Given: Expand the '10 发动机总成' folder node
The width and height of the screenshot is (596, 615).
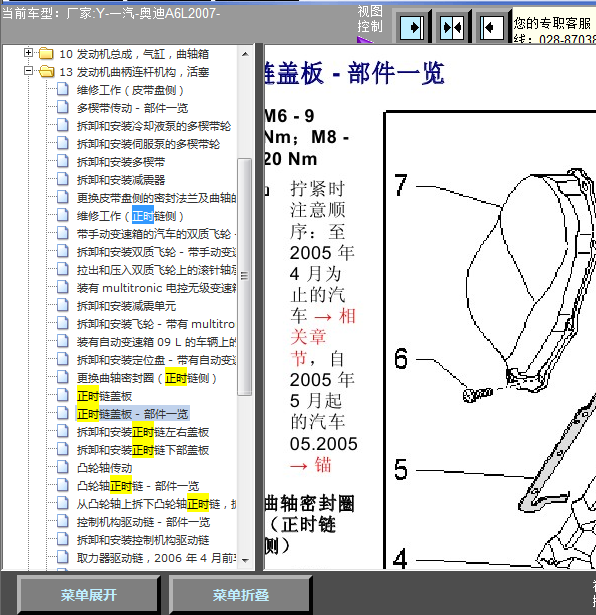Looking at the screenshot, I should [x=28, y=53].
